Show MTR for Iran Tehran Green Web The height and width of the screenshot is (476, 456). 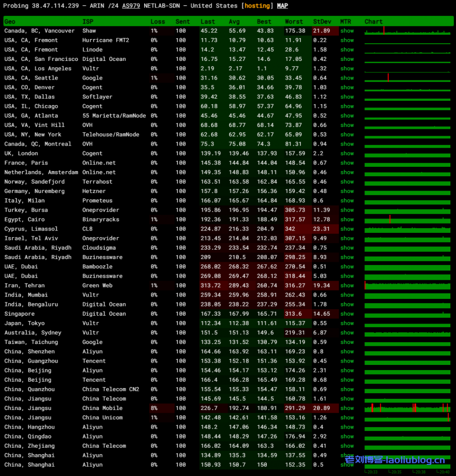(x=347, y=285)
